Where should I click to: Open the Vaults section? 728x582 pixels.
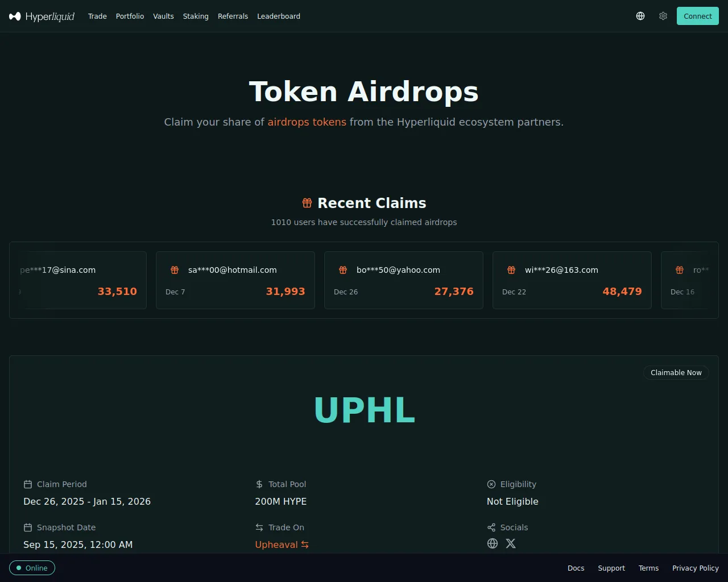163,16
